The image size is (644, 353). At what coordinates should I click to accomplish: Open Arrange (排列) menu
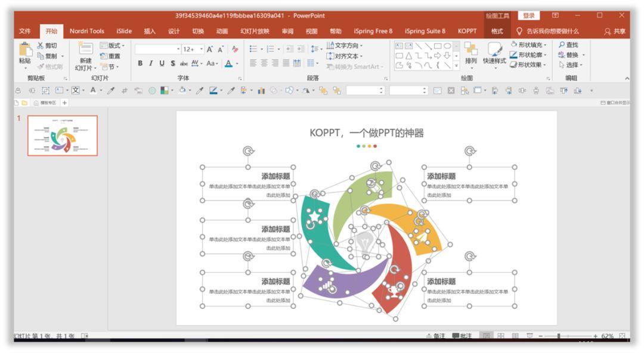(x=470, y=55)
